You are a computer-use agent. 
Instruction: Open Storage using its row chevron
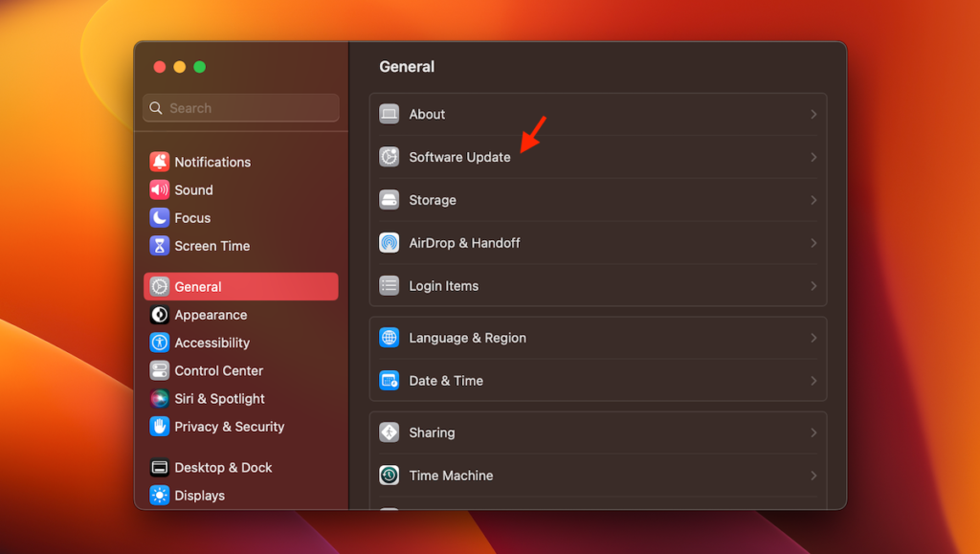tap(813, 200)
